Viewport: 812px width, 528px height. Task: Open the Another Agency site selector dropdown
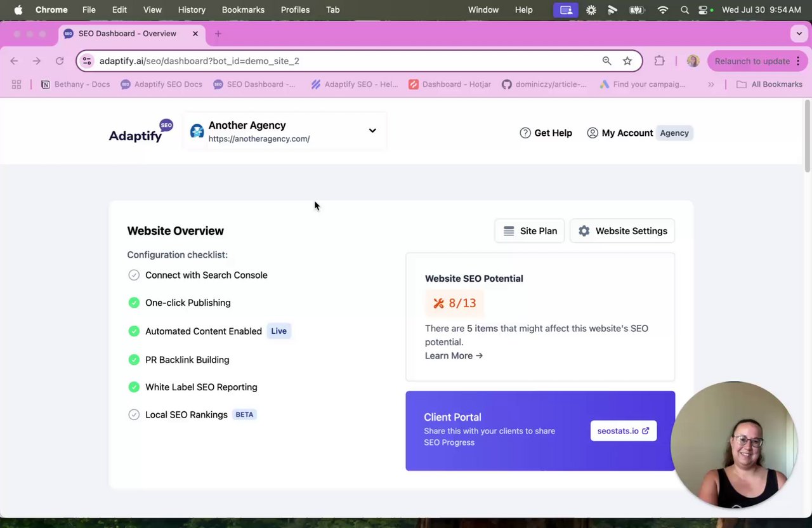pyautogui.click(x=285, y=131)
